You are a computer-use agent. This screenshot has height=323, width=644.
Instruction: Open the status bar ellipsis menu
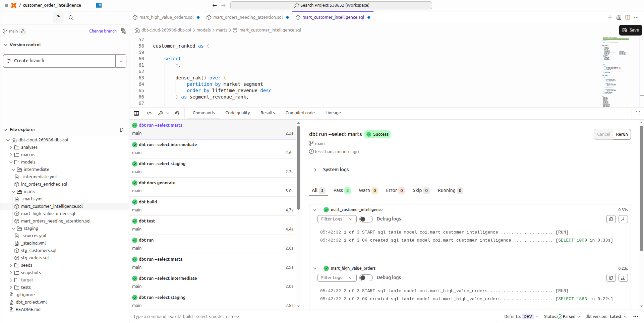point(636,317)
